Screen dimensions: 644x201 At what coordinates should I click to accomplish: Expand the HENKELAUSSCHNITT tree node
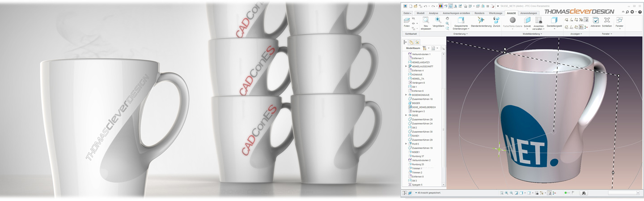pos(406,66)
